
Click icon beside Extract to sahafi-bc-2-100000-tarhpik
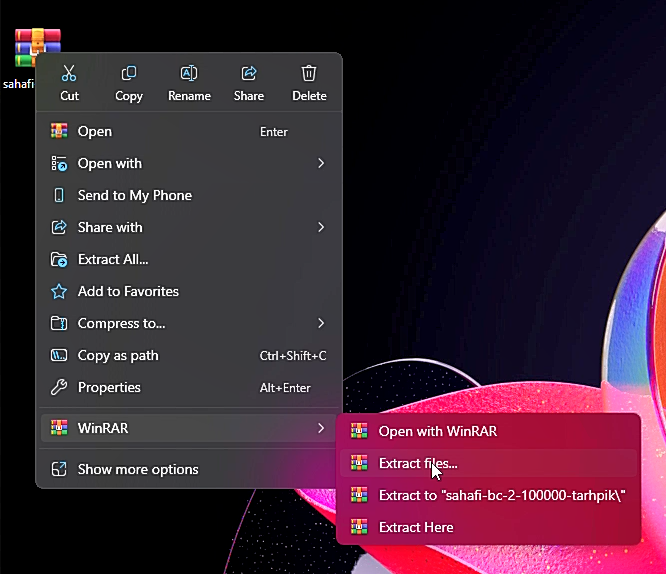point(359,495)
